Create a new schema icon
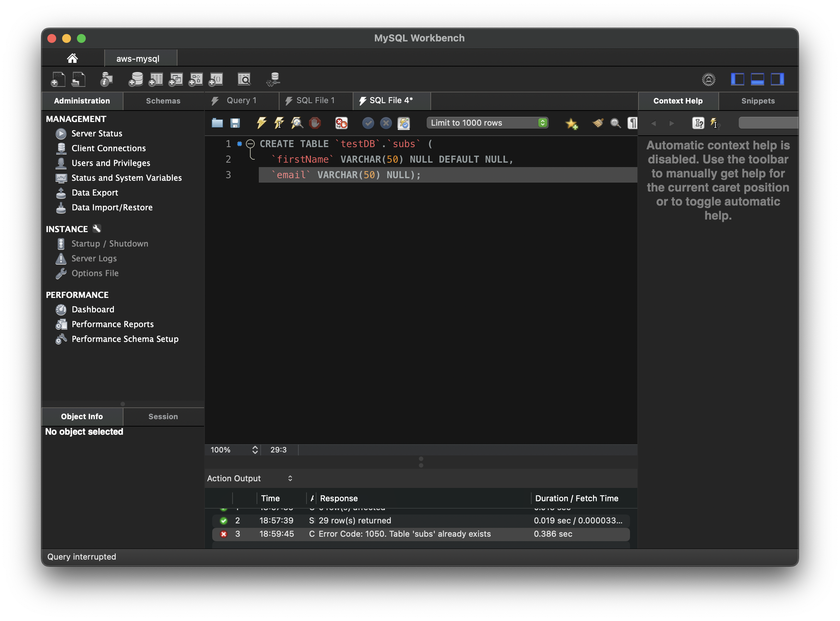Viewport: 840px width, 621px height. pos(135,79)
